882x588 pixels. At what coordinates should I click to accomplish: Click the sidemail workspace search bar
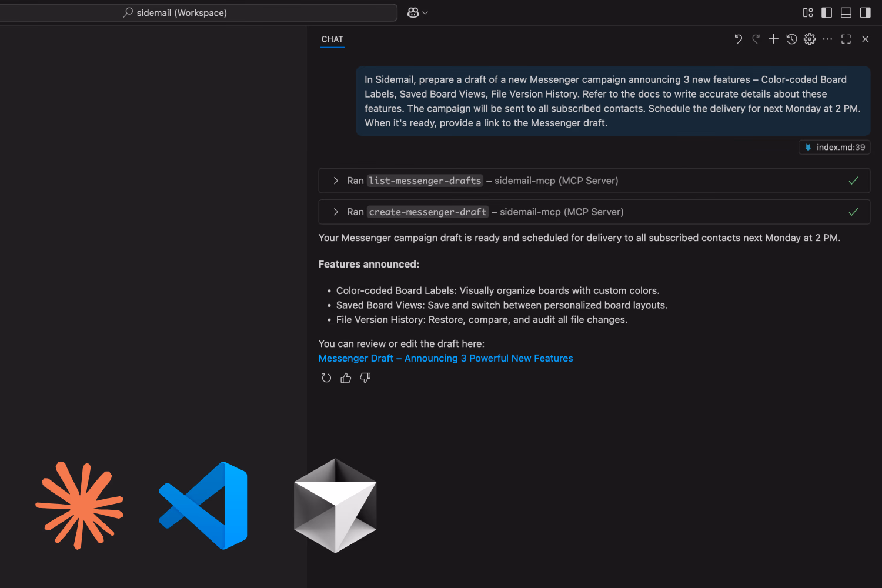(198, 12)
